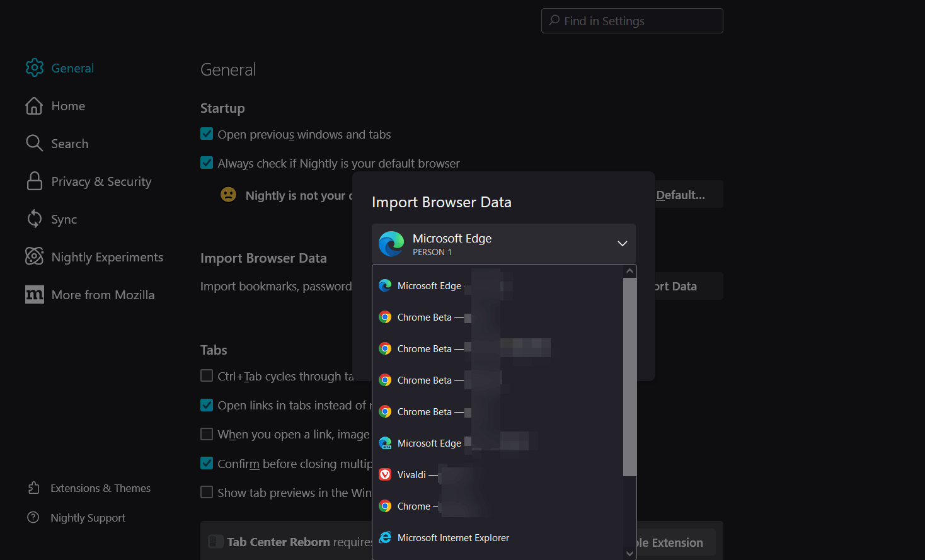Click the Privacy & Security lock icon

click(x=35, y=181)
